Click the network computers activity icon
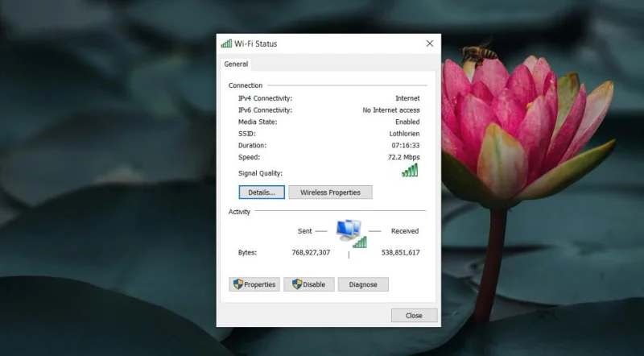 click(x=349, y=230)
